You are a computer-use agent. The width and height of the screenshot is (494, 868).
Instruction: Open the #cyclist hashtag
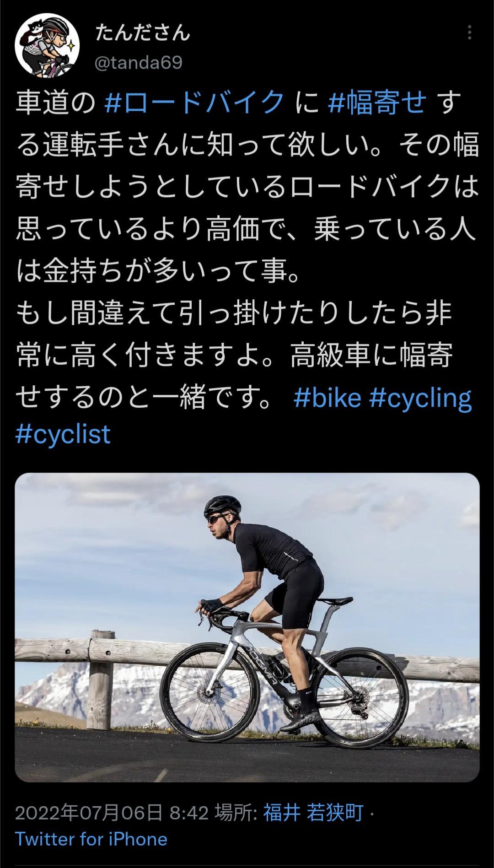pos(63,434)
